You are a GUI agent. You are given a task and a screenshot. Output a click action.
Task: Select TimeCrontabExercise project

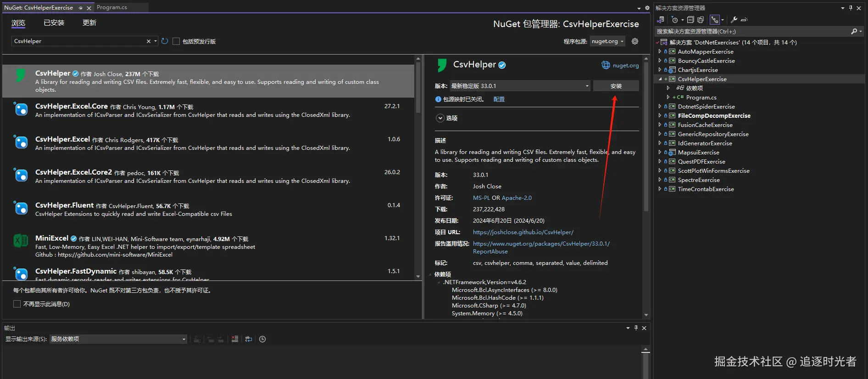point(706,189)
